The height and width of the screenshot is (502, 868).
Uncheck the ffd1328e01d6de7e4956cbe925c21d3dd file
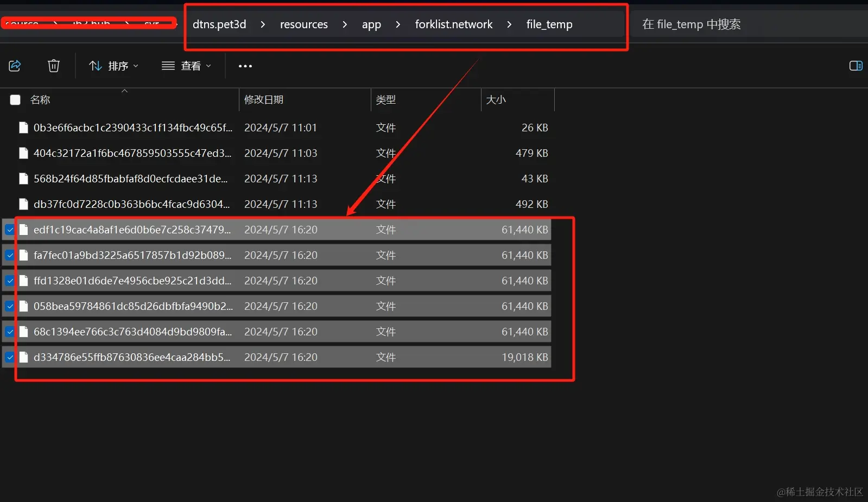(10, 281)
